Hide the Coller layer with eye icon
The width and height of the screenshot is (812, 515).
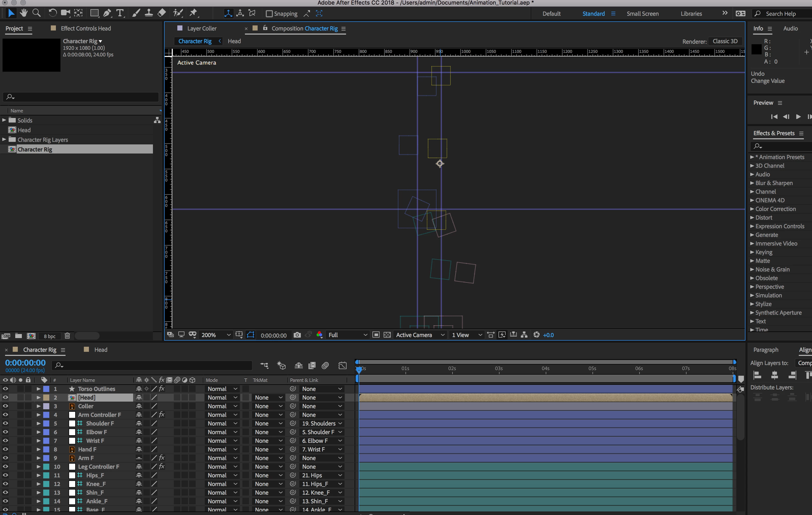click(5, 406)
